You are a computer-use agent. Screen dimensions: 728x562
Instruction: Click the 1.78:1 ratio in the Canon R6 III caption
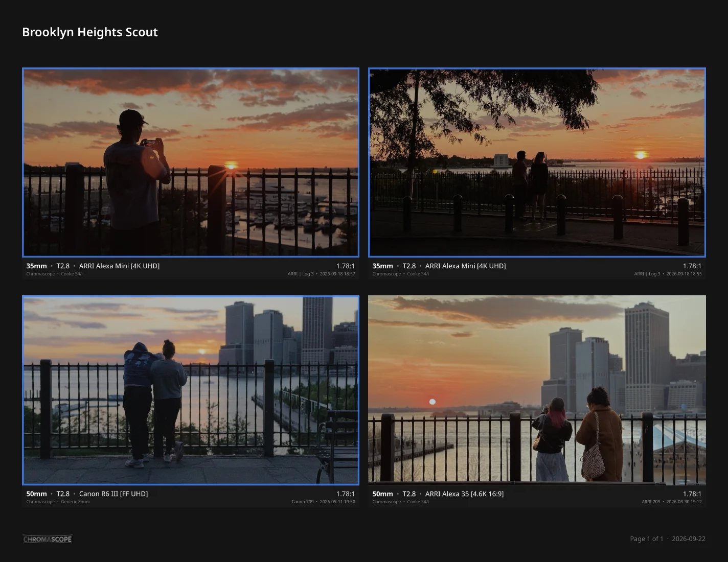coord(346,494)
